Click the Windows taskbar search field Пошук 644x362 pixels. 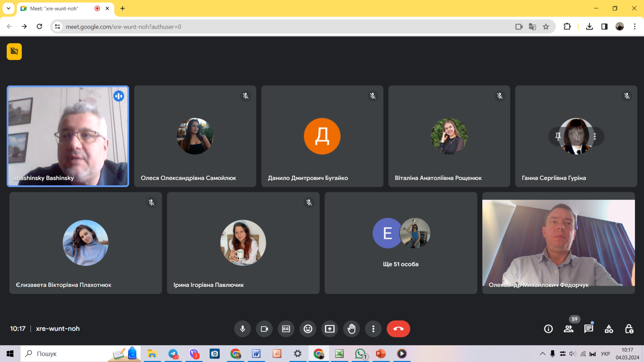click(x=68, y=354)
